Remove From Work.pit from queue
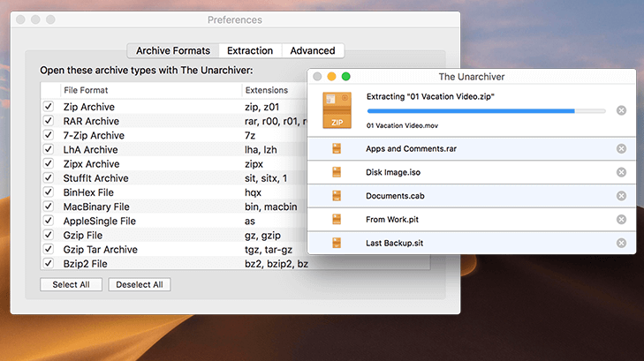This screenshot has height=361, width=644. (621, 220)
